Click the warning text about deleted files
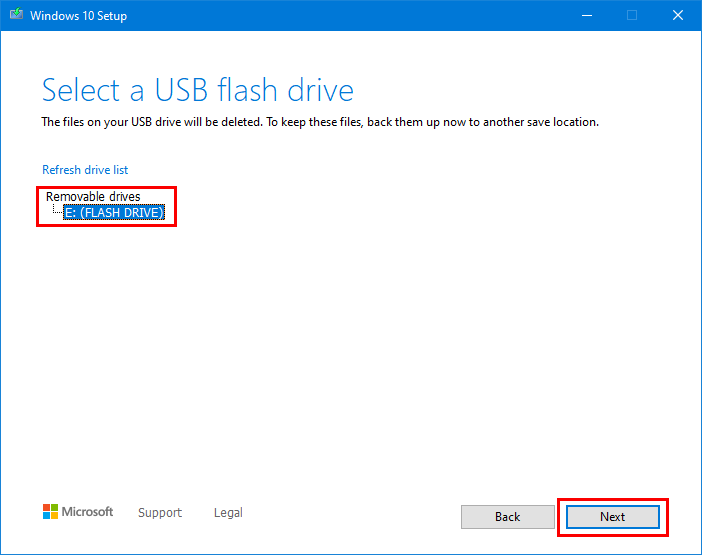 [x=319, y=122]
